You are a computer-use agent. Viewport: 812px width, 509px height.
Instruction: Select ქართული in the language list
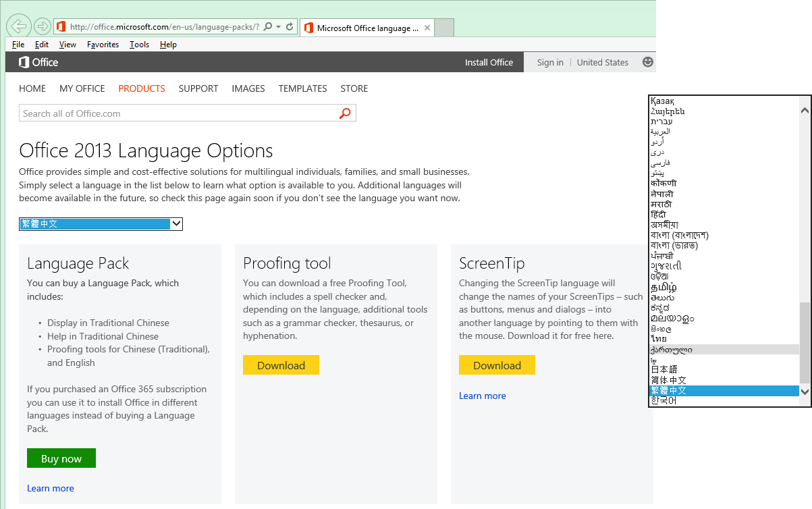point(724,350)
